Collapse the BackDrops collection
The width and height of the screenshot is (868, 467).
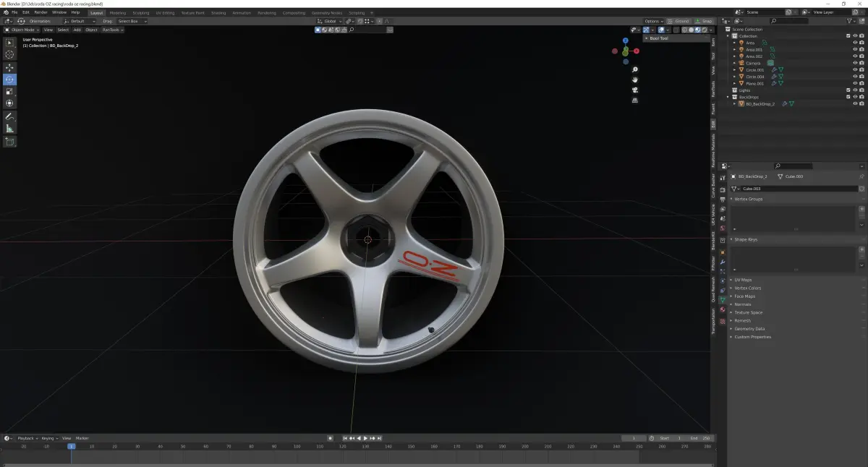tap(729, 97)
